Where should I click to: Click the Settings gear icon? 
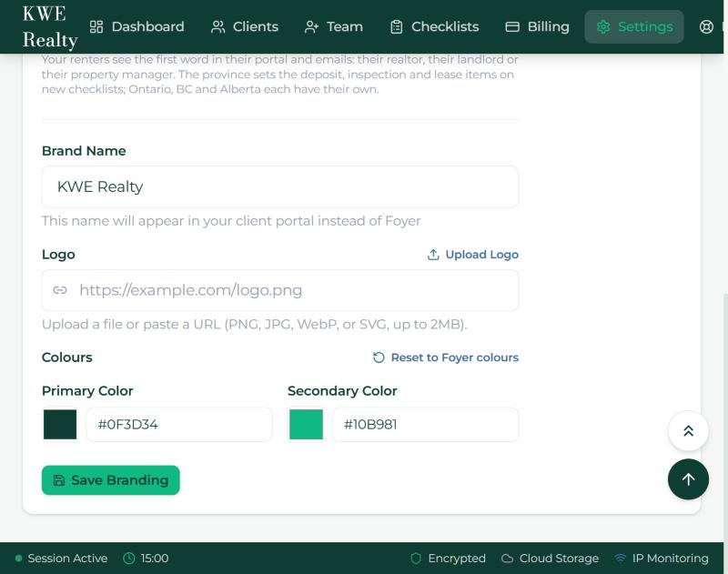pos(603,27)
